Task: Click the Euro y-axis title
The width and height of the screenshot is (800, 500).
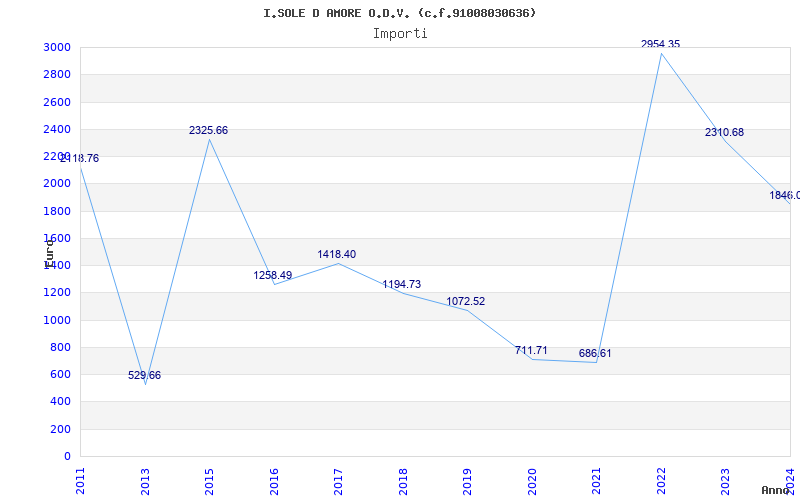Action: (49, 253)
